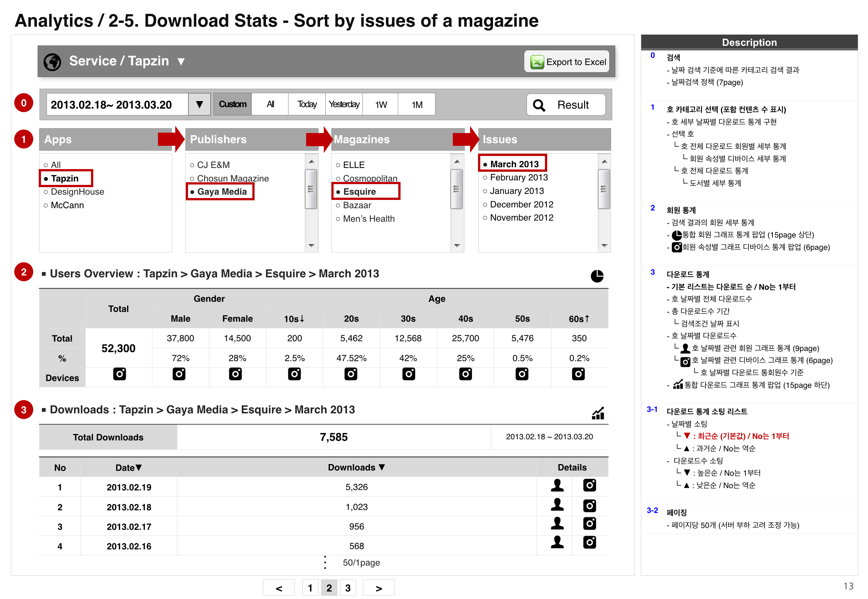Switch the date filter to Yesterday
868x599 pixels.
point(344,104)
